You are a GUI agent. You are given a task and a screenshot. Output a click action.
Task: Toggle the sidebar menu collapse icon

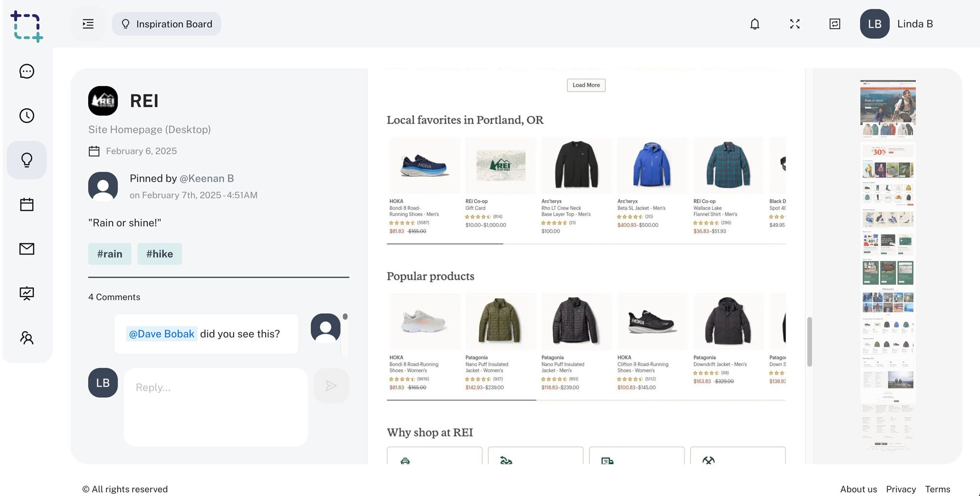(x=88, y=24)
